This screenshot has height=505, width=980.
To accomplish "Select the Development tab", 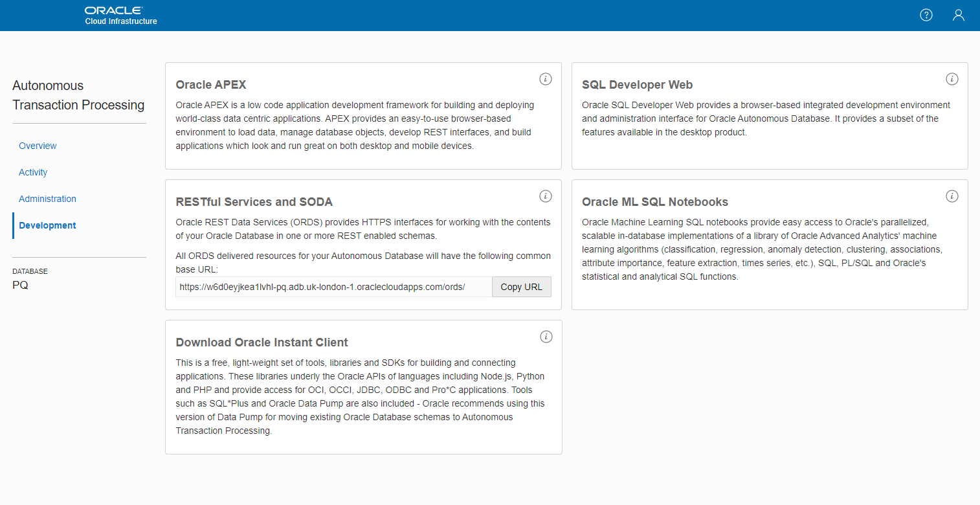I will click(x=47, y=225).
